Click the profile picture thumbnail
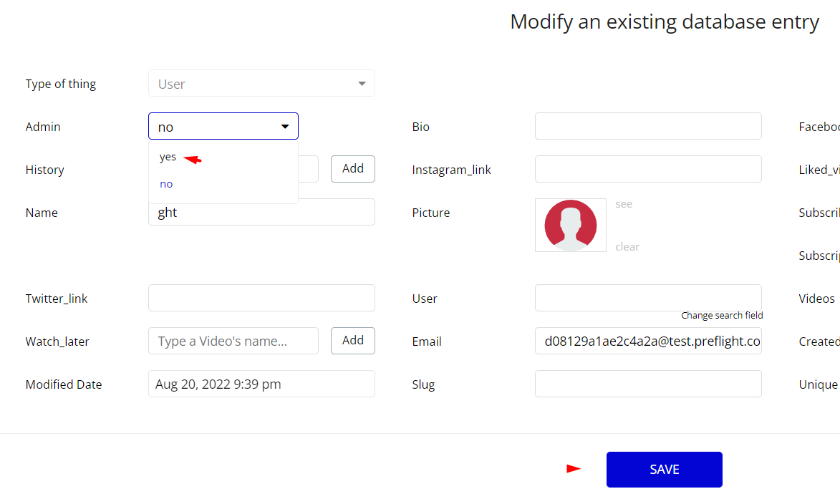Screen dimensions: 840x504 571,225
